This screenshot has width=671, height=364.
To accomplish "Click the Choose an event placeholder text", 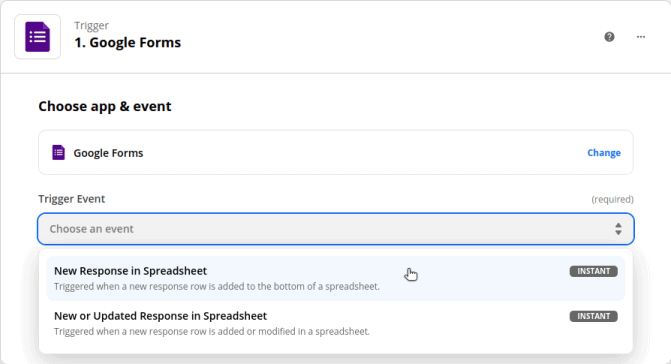I will [x=92, y=229].
